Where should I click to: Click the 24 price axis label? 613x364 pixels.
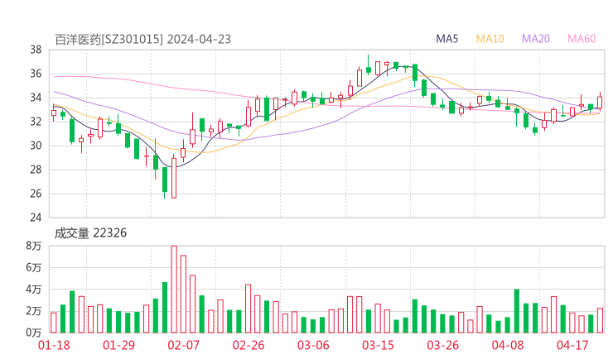pyautogui.click(x=36, y=218)
